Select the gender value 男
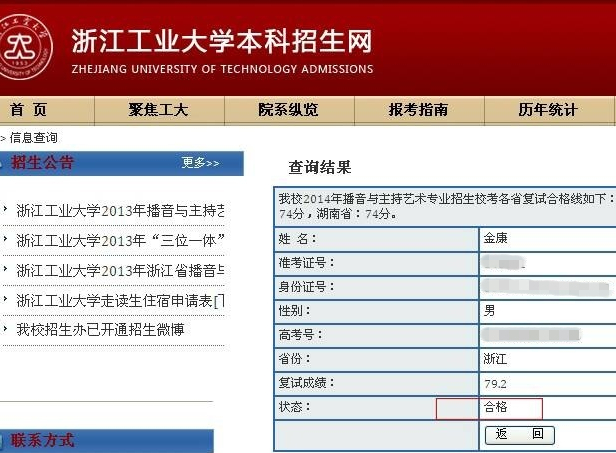 coord(489,311)
